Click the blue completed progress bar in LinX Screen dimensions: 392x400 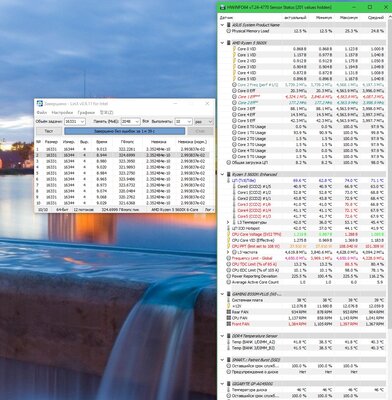pos(124,131)
